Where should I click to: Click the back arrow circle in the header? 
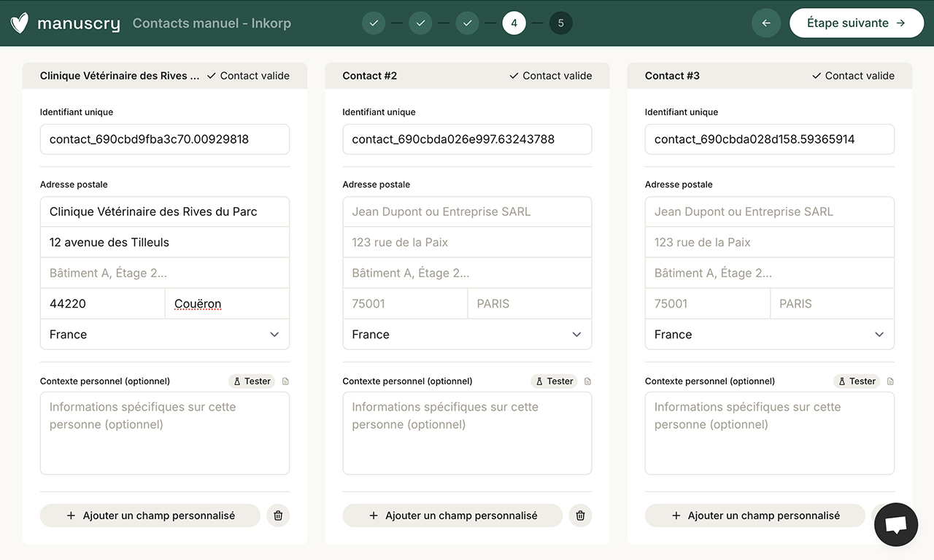pos(766,23)
